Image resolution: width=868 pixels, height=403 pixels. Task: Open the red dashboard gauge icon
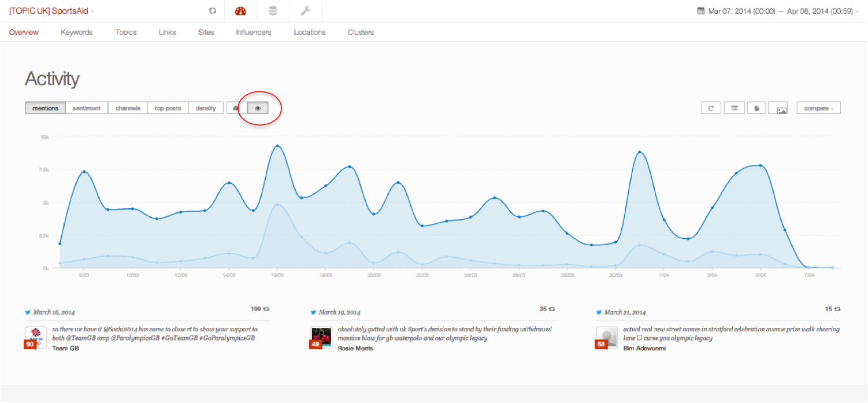[x=240, y=11]
